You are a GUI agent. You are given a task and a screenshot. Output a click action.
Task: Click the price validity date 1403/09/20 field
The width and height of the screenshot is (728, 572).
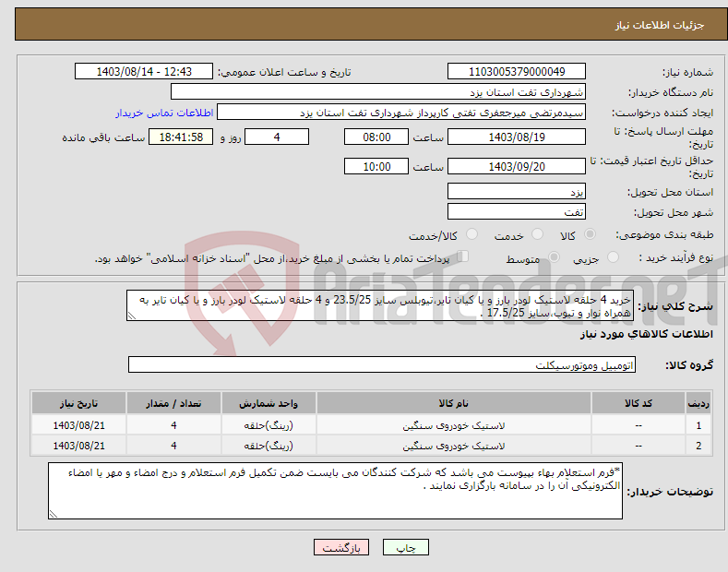[517, 166]
